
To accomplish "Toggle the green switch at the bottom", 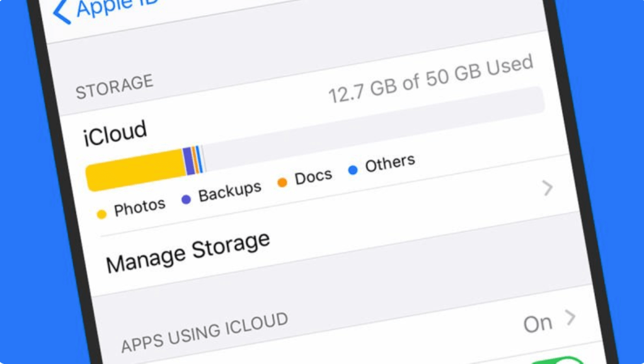I will [x=558, y=361].
